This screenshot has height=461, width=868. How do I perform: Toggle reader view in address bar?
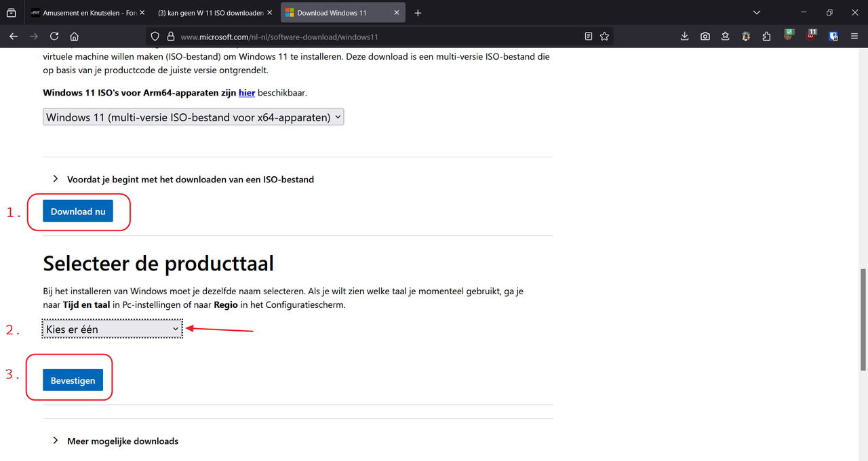click(589, 36)
